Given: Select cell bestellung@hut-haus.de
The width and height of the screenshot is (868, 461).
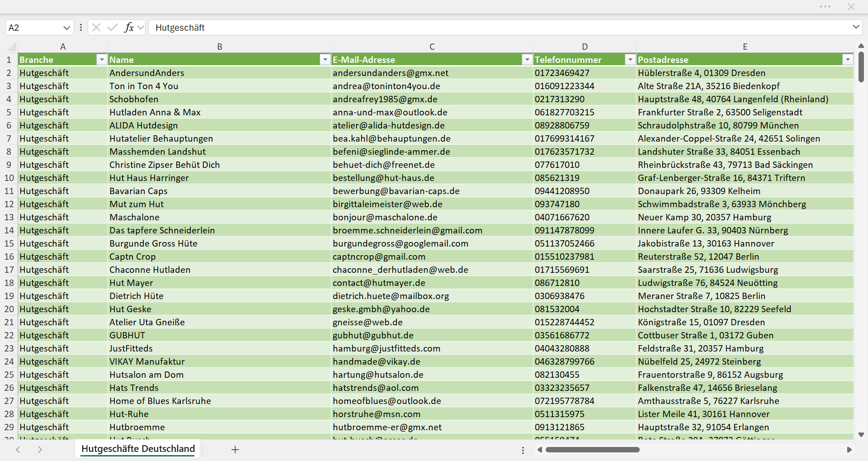Looking at the screenshot, I should [432, 178].
